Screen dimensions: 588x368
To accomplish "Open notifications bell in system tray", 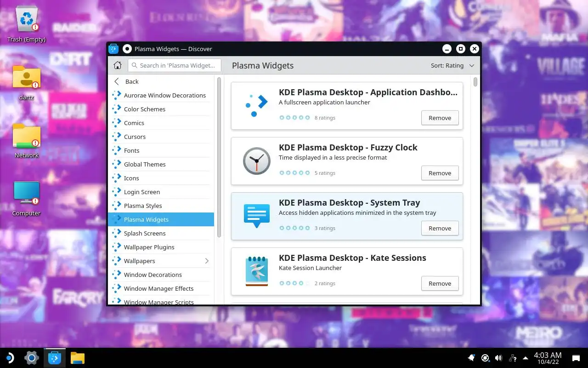I will coord(471,358).
